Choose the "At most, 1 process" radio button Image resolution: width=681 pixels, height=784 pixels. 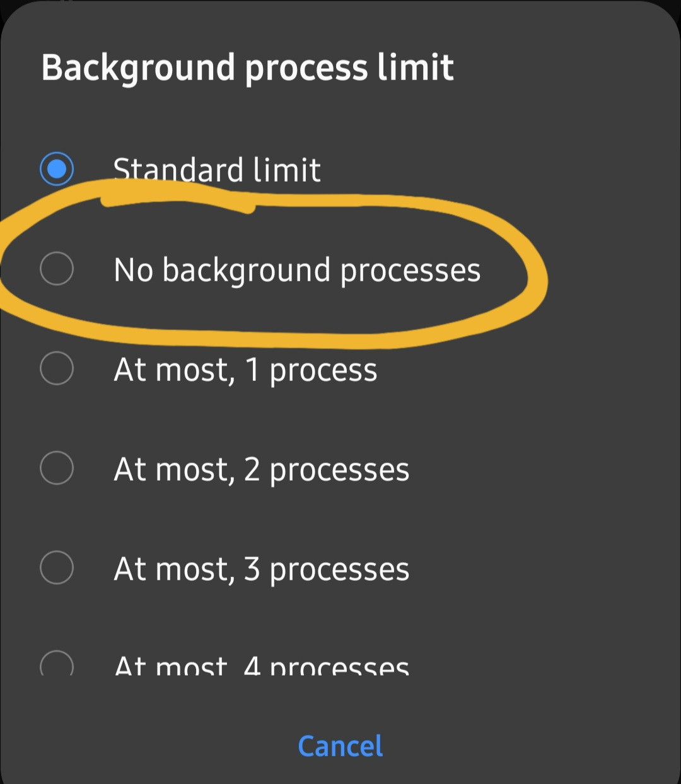(x=57, y=368)
